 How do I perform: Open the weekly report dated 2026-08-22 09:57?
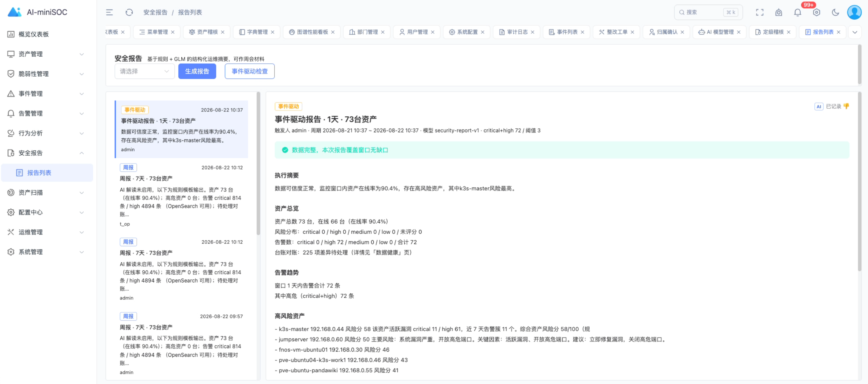[x=181, y=344]
